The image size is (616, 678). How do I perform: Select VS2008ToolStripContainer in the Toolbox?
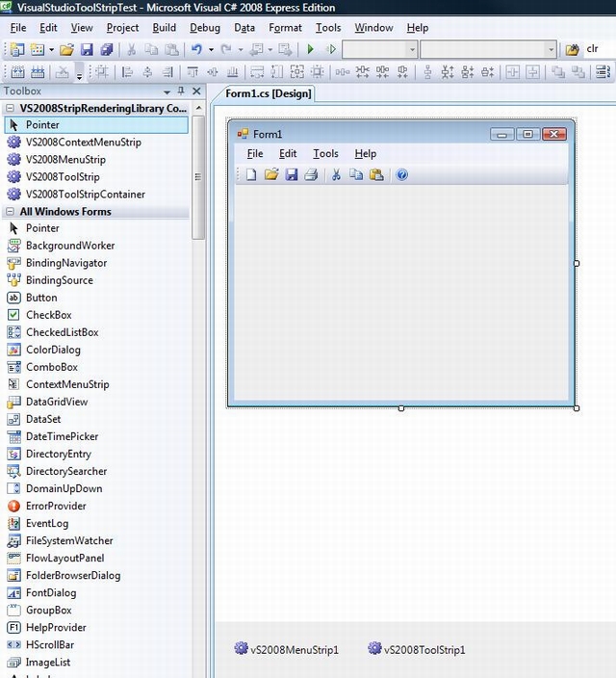pyautogui.click(x=96, y=195)
